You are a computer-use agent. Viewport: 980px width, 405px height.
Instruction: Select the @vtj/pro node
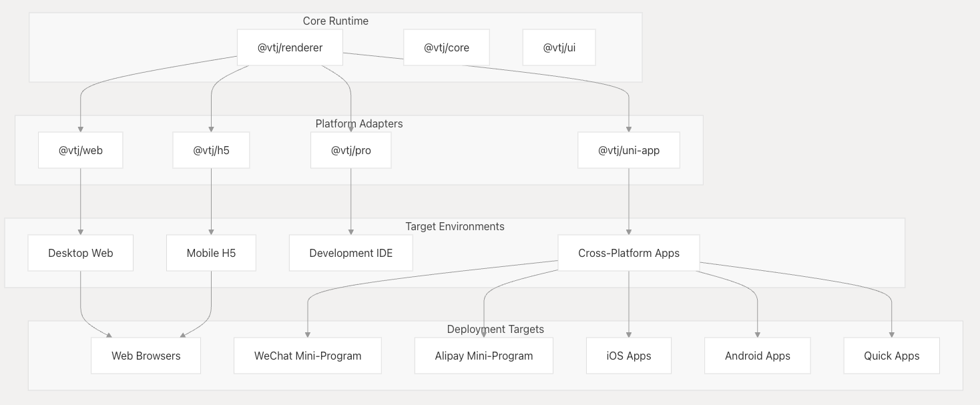[x=350, y=150]
